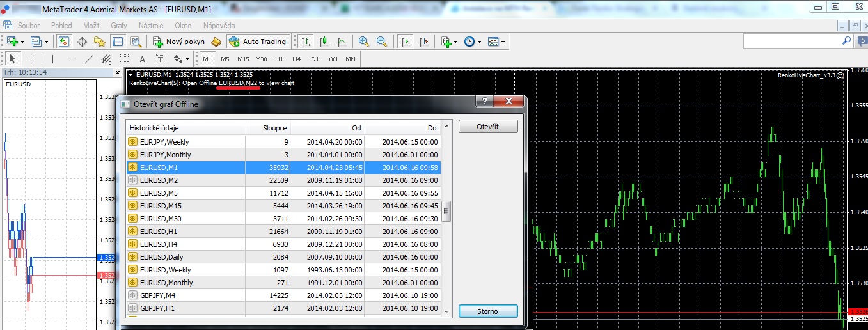Zoom in on the chart
Screen dimensions: 868x330
(x=364, y=42)
